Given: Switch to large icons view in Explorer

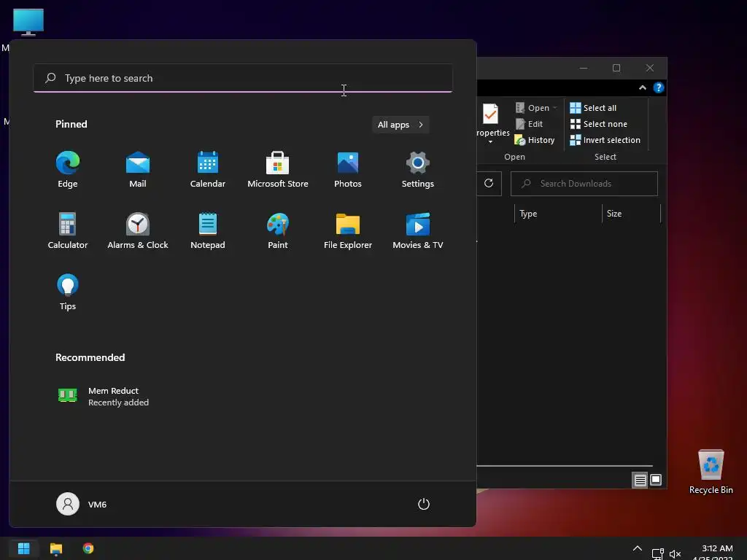Looking at the screenshot, I should point(656,480).
